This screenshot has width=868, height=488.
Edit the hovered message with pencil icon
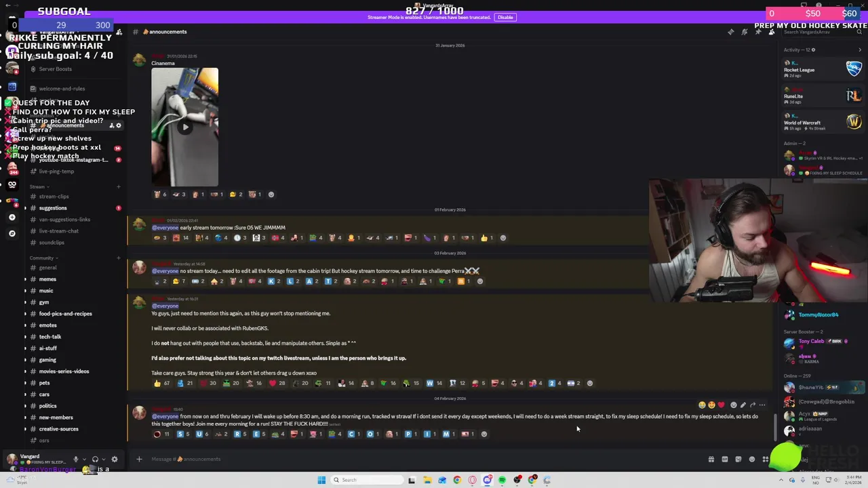pyautogui.click(x=743, y=405)
